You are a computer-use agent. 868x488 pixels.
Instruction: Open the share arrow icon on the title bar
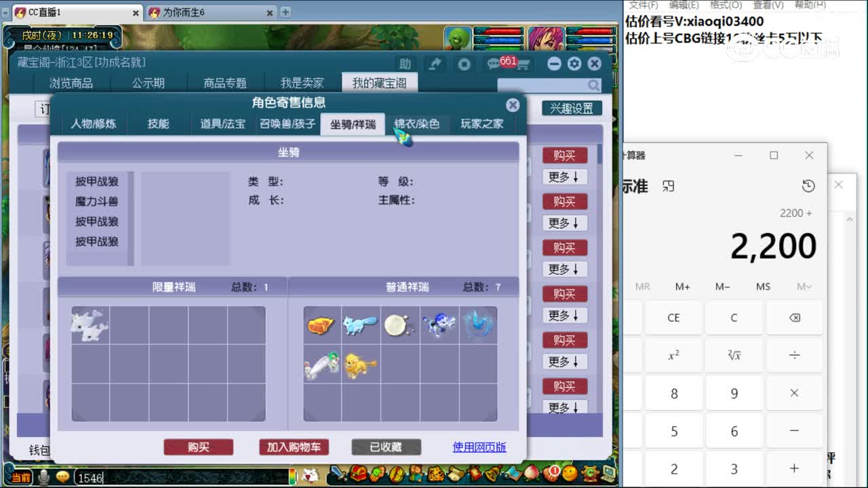[435, 62]
